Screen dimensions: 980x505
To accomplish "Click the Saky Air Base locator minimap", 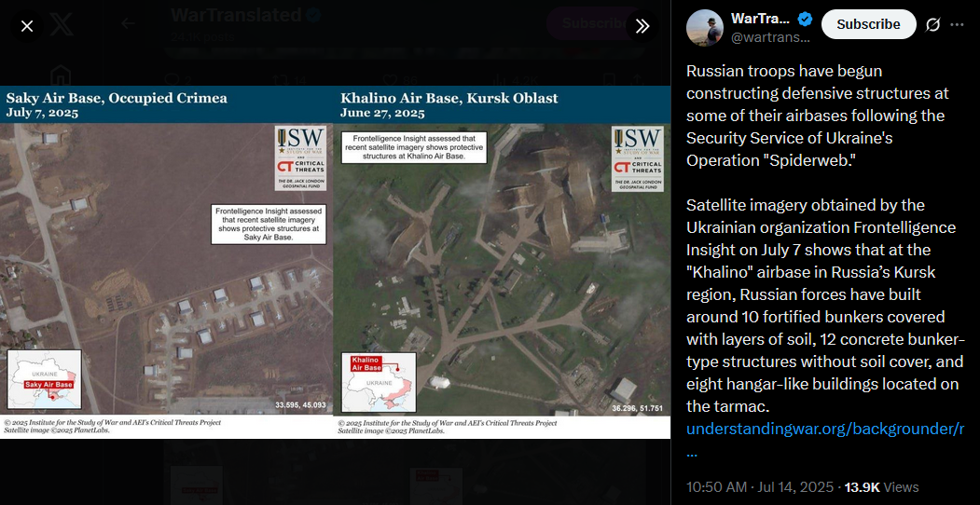I will (x=45, y=379).
